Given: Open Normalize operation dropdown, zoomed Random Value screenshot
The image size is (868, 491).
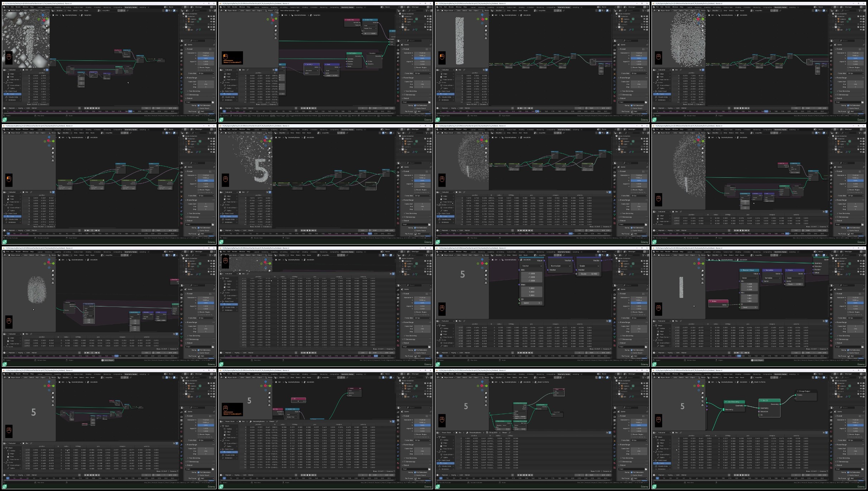Looking at the screenshot, I should pos(560,266).
